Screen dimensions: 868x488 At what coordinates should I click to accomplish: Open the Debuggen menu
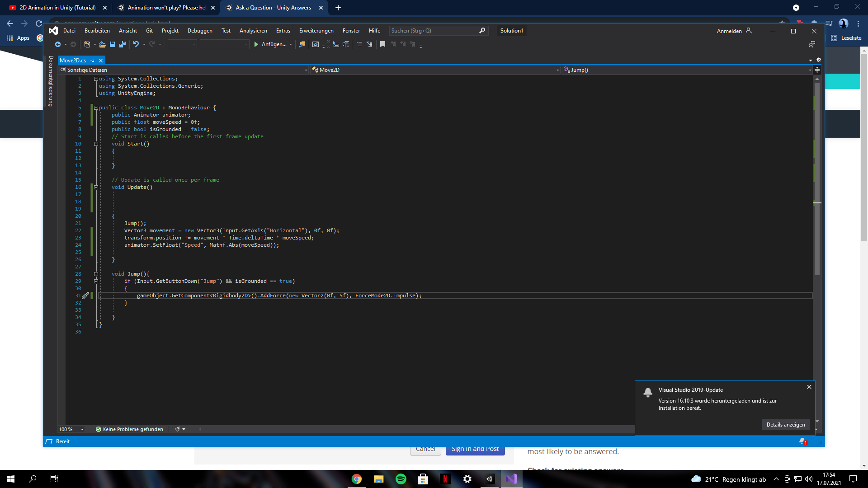(200, 31)
